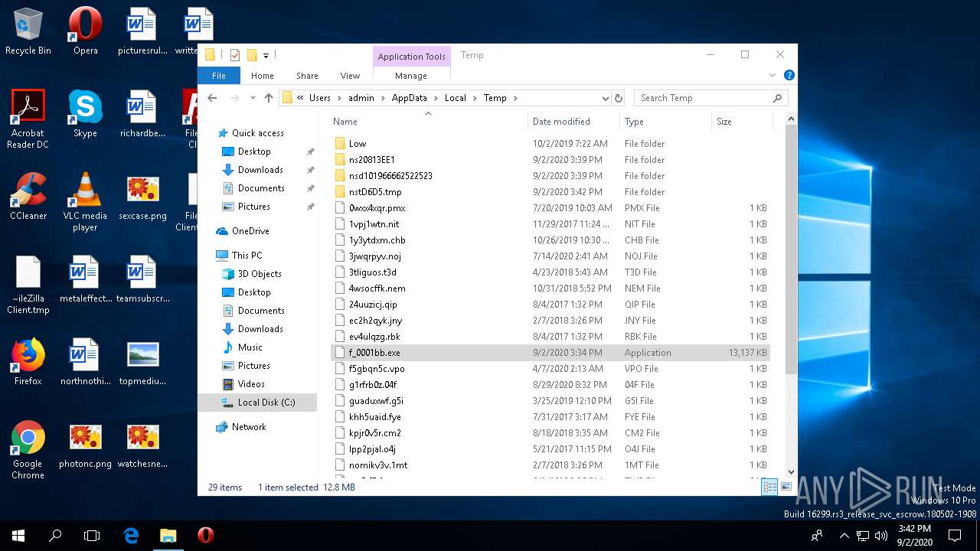Click admin breadcrumb in address bar
The image size is (980, 551).
(361, 98)
